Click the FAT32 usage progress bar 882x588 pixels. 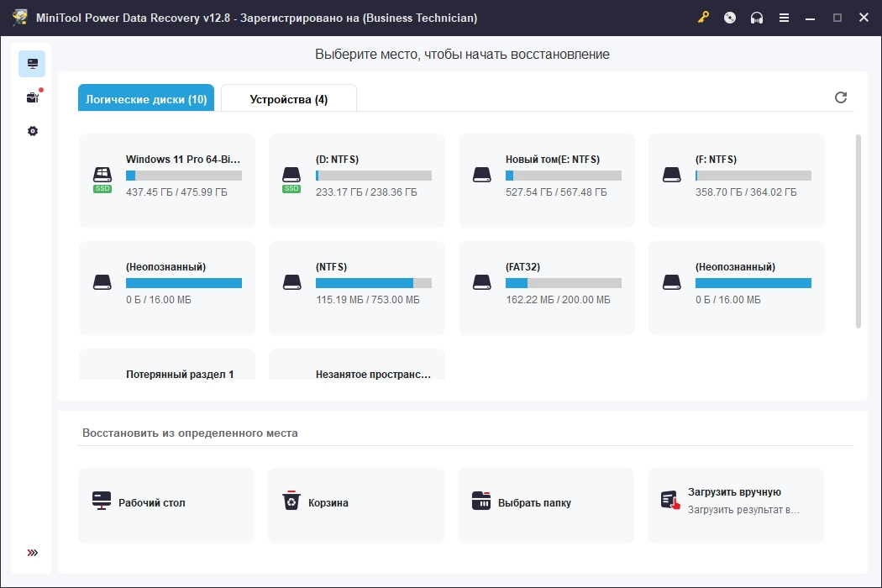564,283
